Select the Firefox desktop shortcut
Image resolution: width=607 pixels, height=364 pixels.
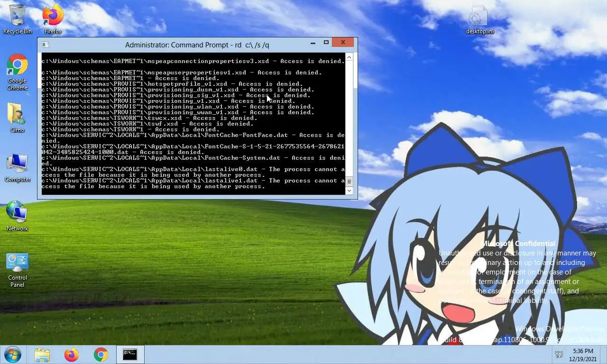(53, 19)
